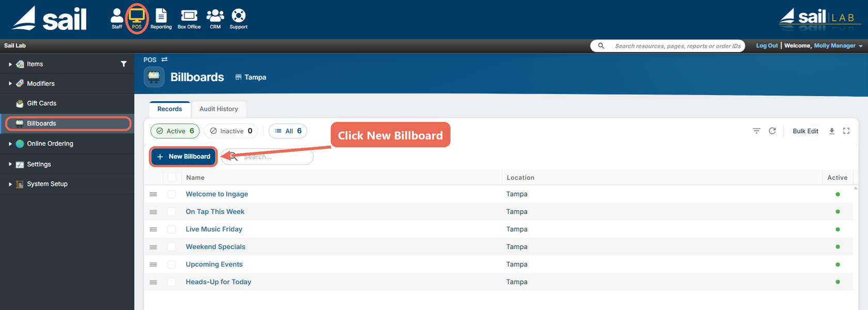This screenshot has width=868, height=310.
Task: Open the On Tap This Week billboard
Action: coord(215,212)
